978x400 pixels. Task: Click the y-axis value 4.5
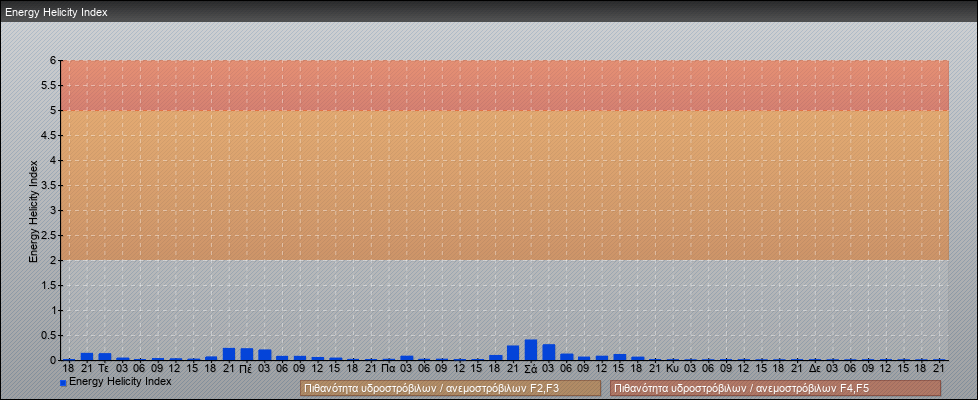[x=49, y=135]
